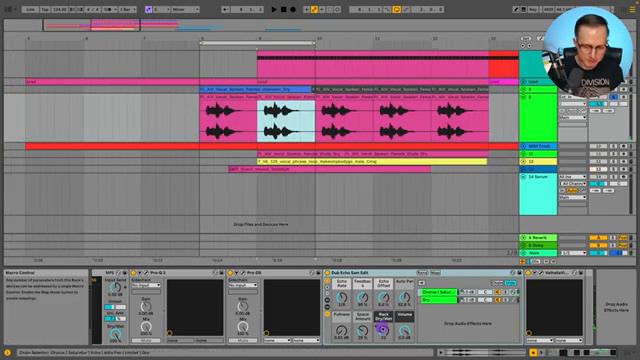Show rack macro controls icon
Image resolution: width=640 pixels, height=360 pixels.
pyautogui.click(x=327, y=281)
